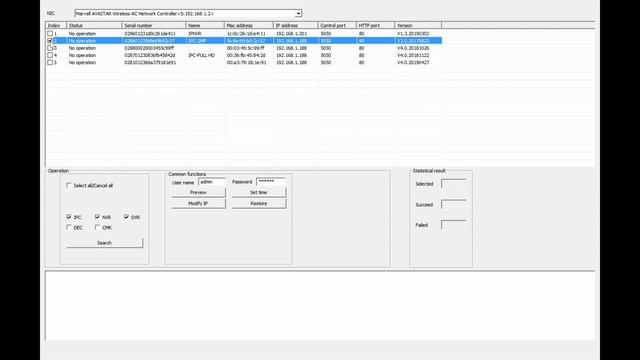Click the highlighted IPC-2MP name cell
The width and height of the screenshot is (640, 360).
197,41
